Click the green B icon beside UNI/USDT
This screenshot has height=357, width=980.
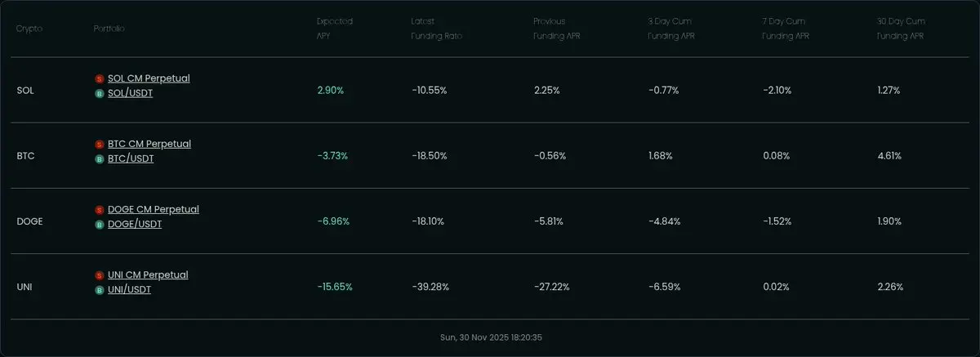coord(100,290)
